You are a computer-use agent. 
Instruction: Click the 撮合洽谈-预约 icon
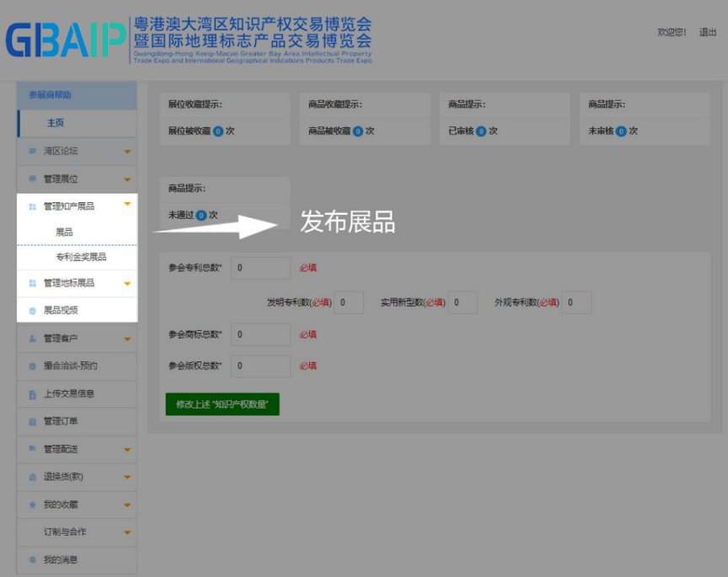coord(33,366)
